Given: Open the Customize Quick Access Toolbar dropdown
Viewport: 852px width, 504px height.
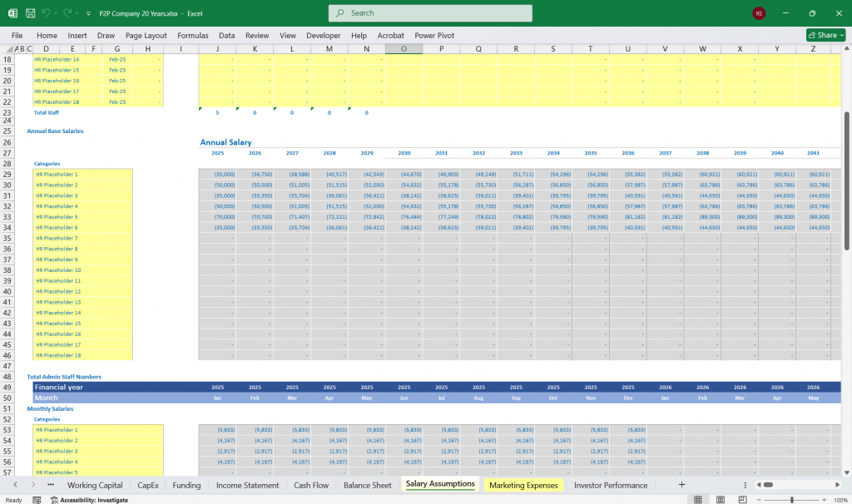Looking at the screenshot, I should coord(87,13).
